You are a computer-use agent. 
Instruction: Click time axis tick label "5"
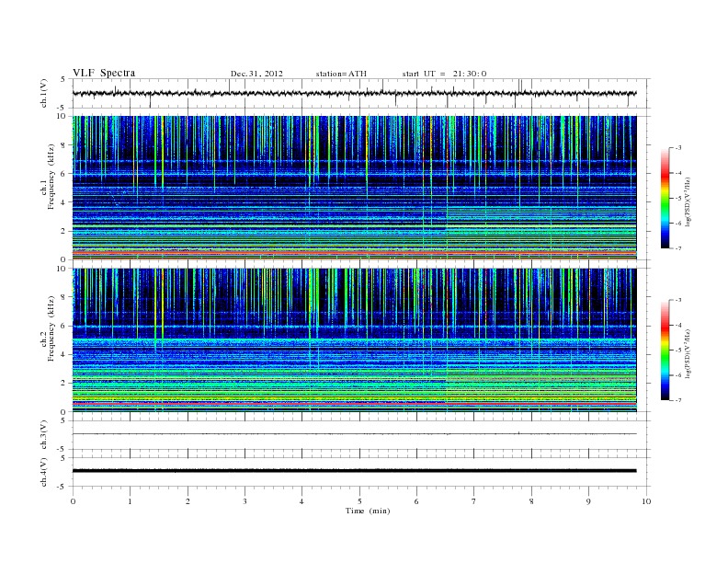coord(359,501)
